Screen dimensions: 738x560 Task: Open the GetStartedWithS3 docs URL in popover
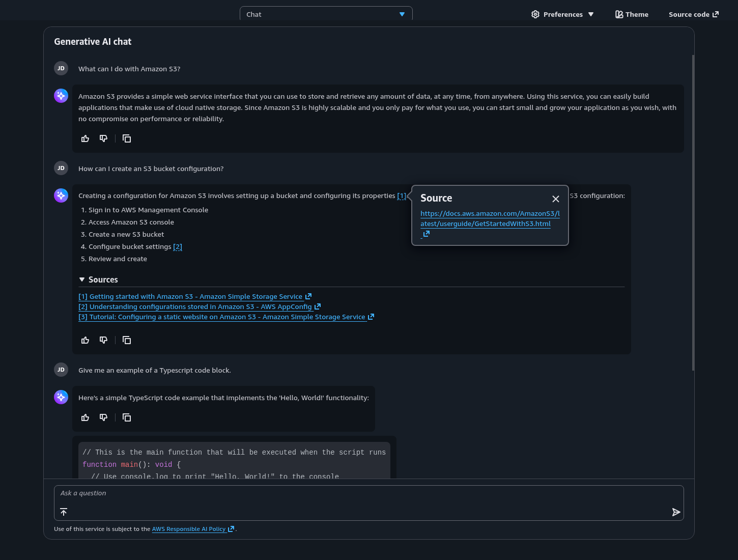pyautogui.click(x=490, y=219)
